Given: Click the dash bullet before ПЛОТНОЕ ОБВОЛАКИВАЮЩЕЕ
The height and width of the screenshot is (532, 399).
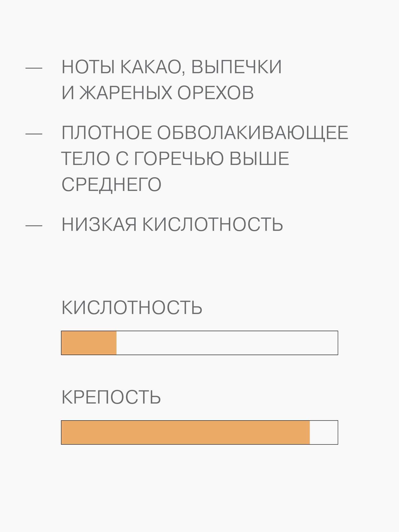Looking at the screenshot, I should (x=34, y=134).
